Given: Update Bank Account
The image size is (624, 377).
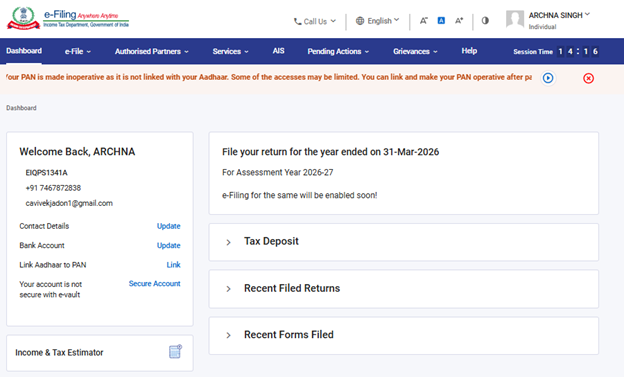Looking at the screenshot, I should pyautogui.click(x=168, y=246).
